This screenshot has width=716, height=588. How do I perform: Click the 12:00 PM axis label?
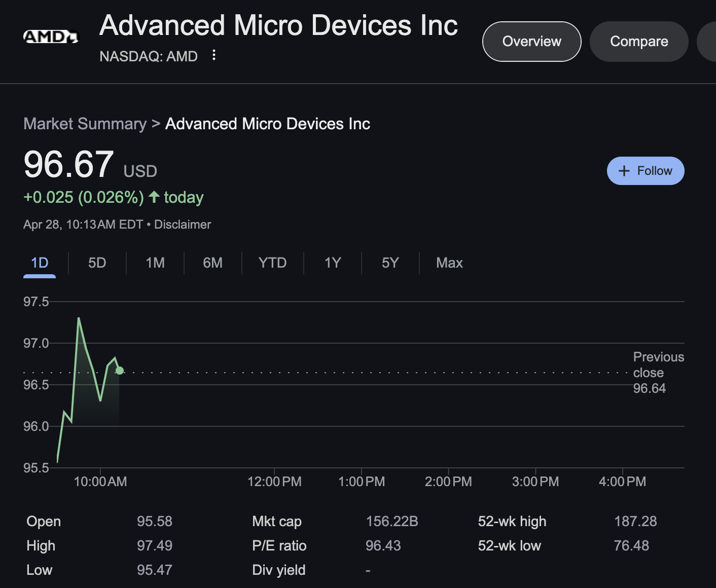(274, 482)
